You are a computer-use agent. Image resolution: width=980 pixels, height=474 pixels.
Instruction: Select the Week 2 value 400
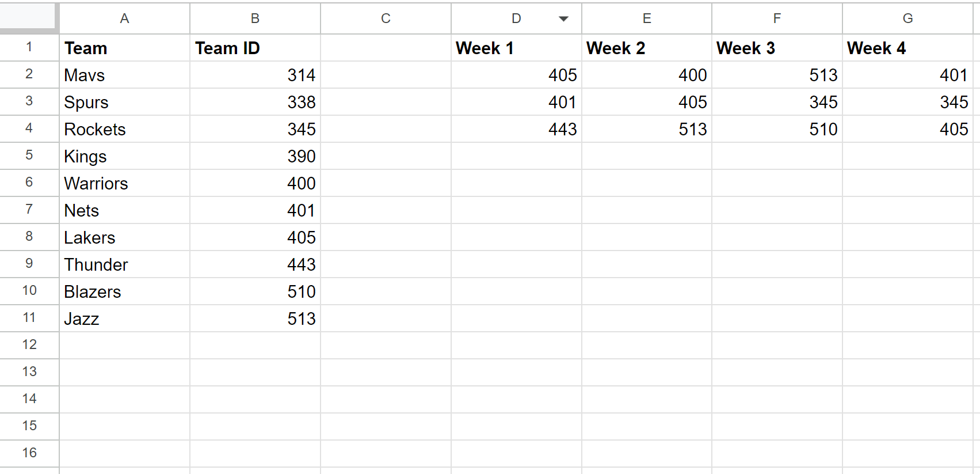click(x=647, y=75)
